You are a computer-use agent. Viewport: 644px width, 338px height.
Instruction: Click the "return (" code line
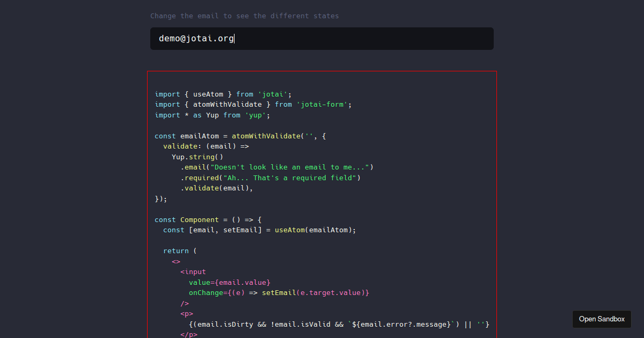180,251
